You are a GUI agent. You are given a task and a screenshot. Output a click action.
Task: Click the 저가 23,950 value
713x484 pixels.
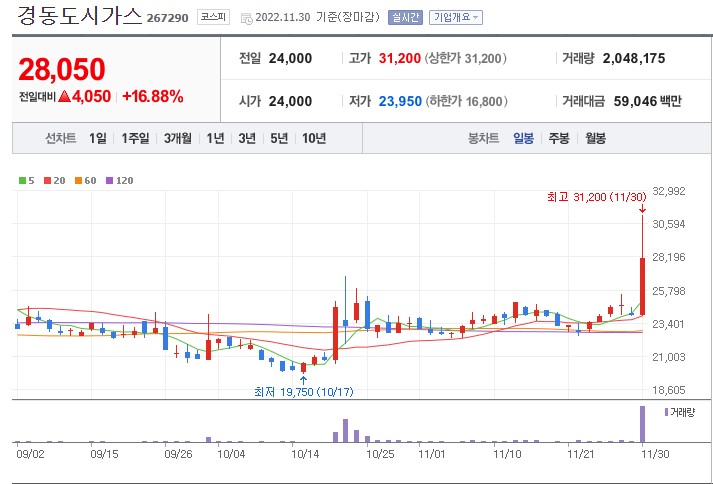point(400,101)
